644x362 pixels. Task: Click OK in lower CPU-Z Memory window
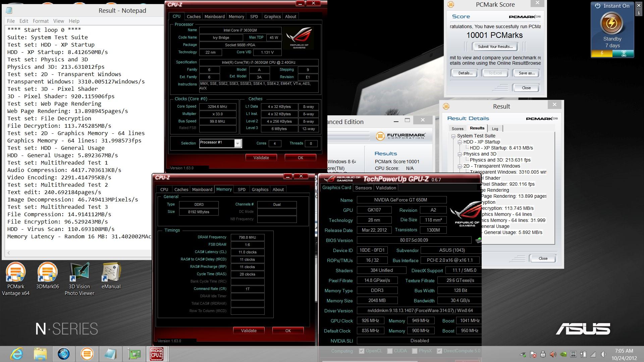(288, 330)
